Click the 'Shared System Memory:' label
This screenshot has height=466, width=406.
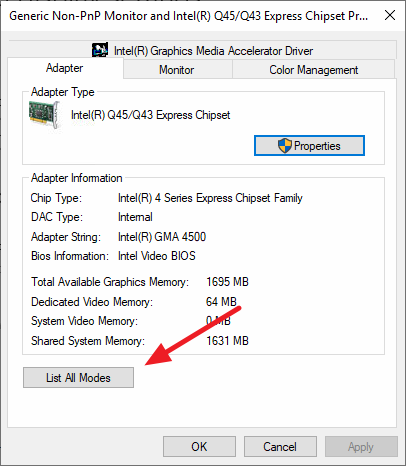88,341
